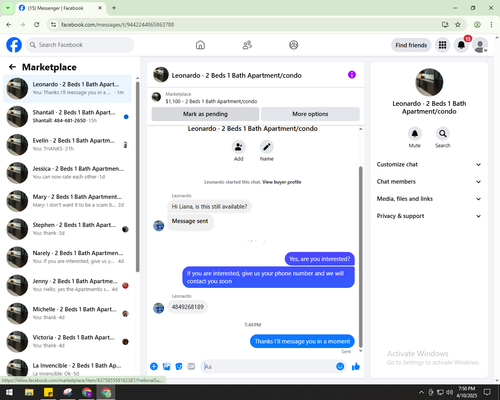500x400 pixels.
Task: Click the conversation list scrollbar
Action: 137,177
